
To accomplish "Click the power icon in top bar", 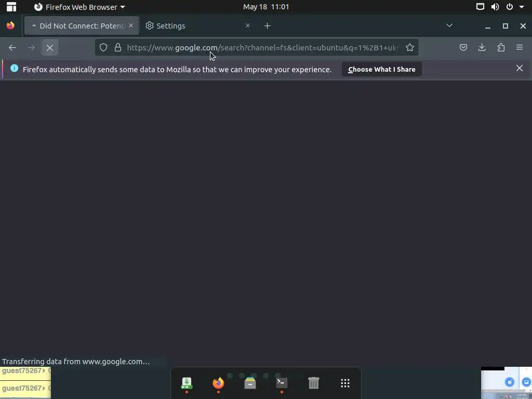I will tap(510, 7).
